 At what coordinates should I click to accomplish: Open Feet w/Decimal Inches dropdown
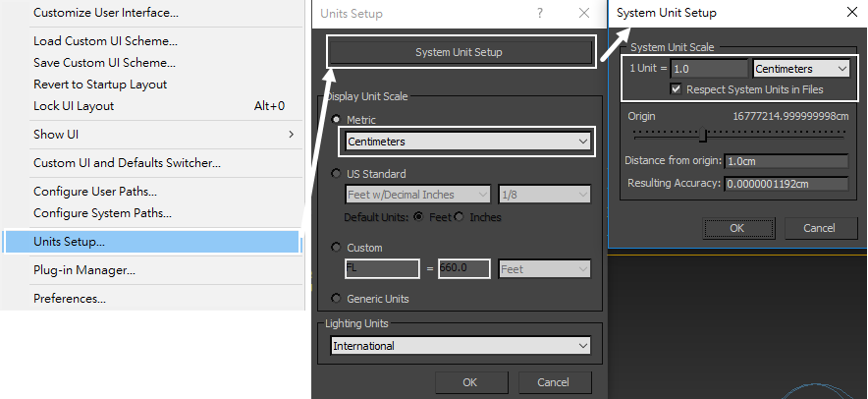pos(418,195)
